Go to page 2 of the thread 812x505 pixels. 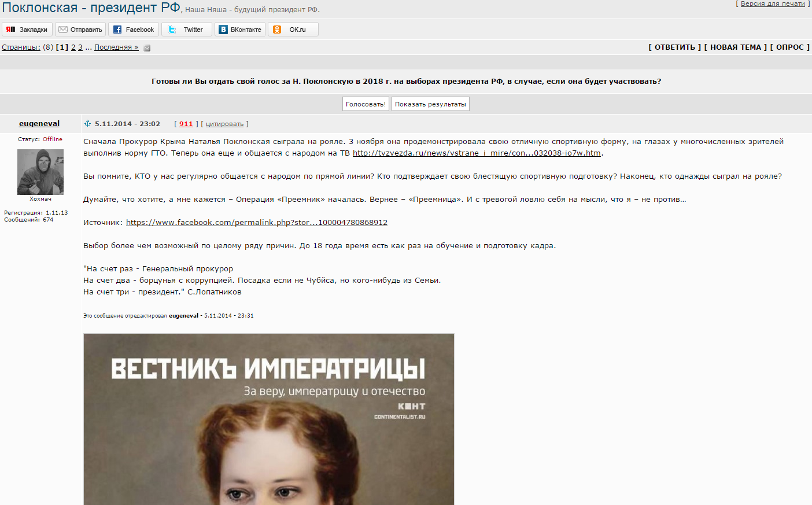pos(73,47)
